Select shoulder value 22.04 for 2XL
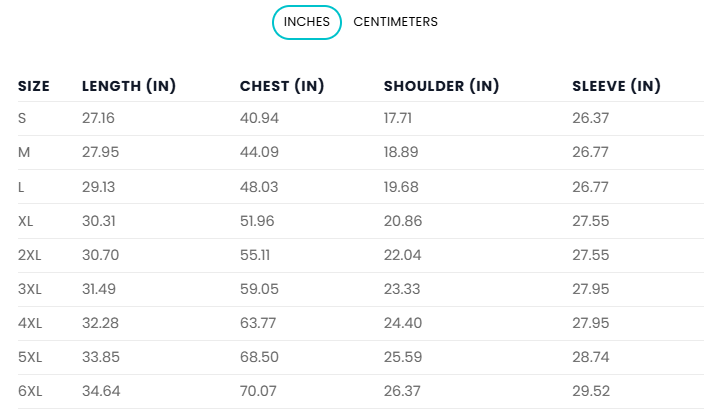 coord(402,255)
